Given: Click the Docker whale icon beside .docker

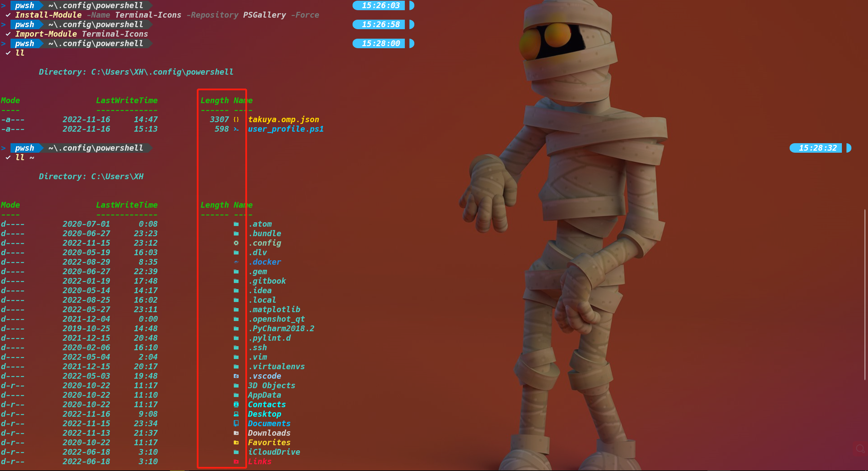Looking at the screenshot, I should [x=236, y=262].
